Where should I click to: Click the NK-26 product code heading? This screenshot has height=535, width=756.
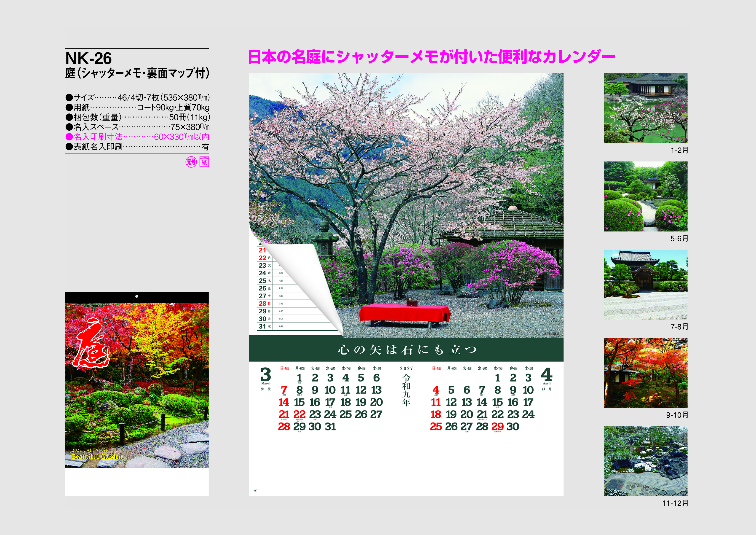point(88,58)
